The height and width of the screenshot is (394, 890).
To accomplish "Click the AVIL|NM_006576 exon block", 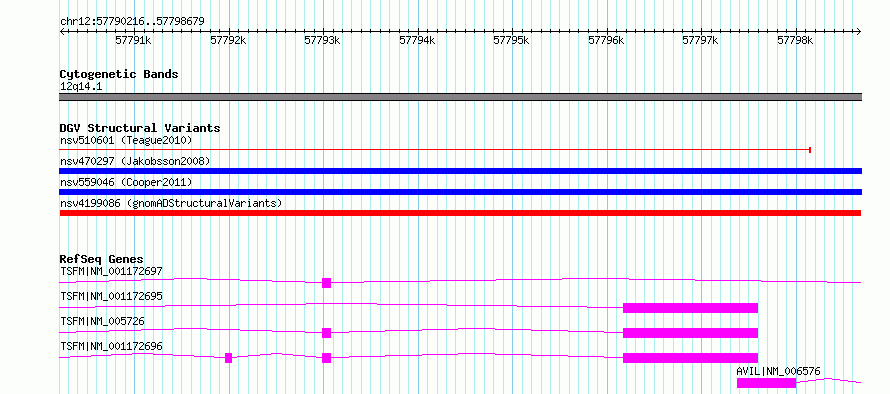I will (766, 383).
